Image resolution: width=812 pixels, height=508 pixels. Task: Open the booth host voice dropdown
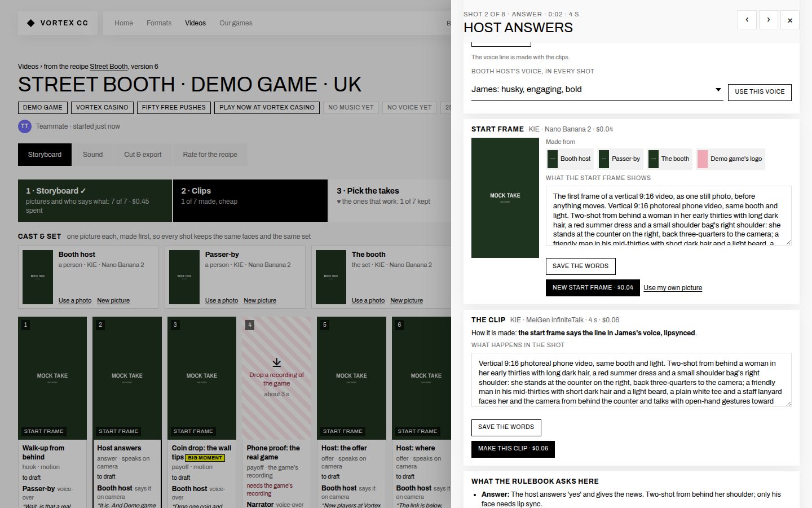(597, 90)
